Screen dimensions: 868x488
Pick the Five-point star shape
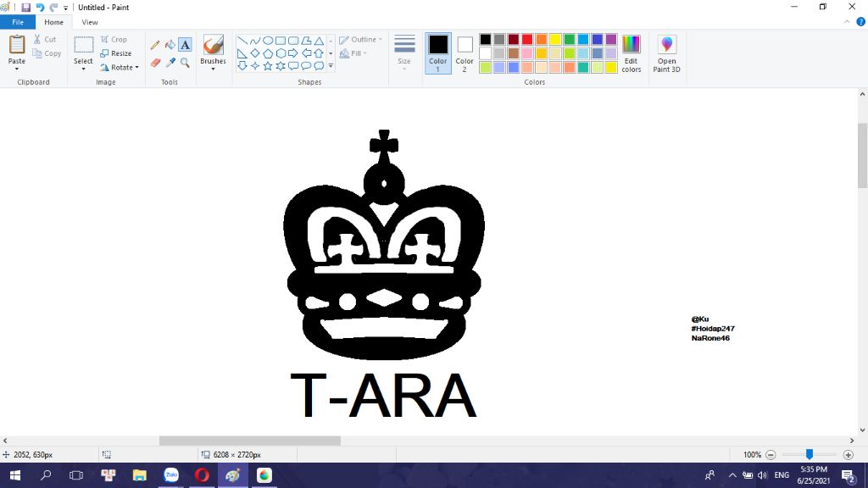click(268, 66)
